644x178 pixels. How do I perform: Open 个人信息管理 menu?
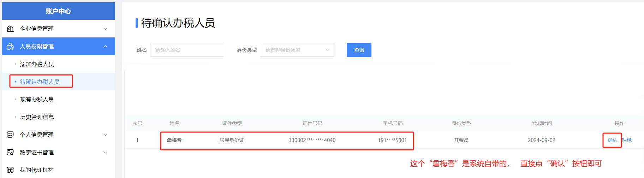click(x=58, y=135)
